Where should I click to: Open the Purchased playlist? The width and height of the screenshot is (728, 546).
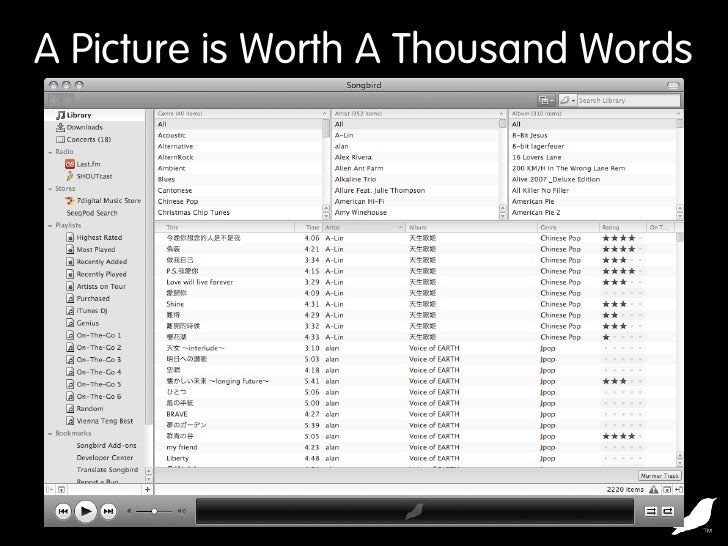coord(88,299)
